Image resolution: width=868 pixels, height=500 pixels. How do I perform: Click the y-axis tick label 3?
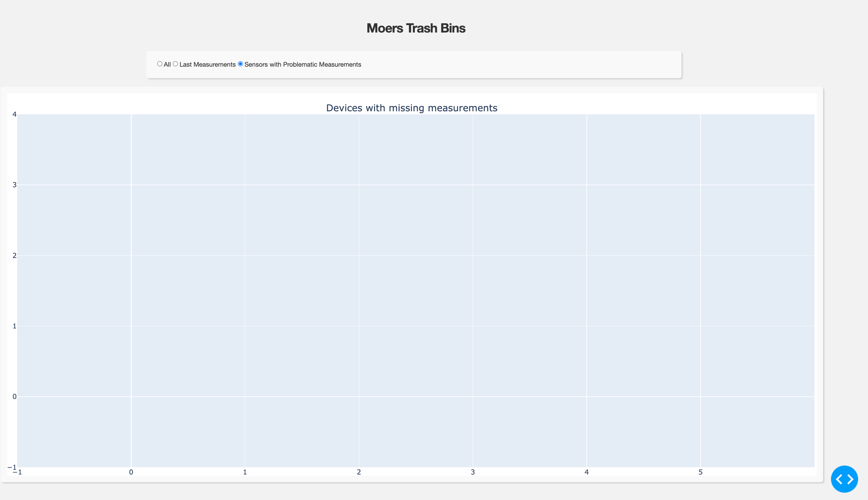(x=14, y=185)
